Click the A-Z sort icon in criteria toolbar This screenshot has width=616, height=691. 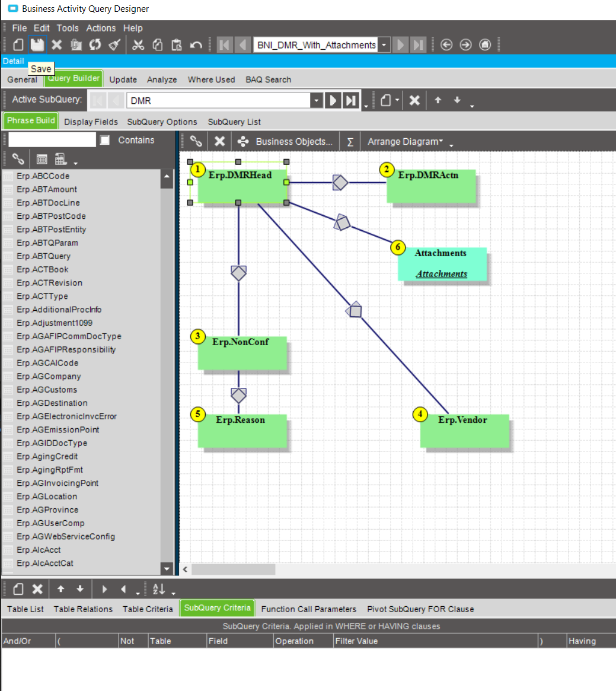(159, 589)
